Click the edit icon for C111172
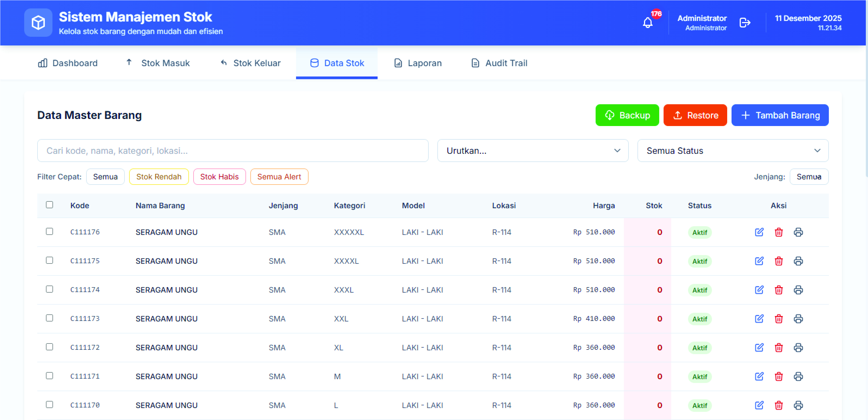Image resolution: width=868 pixels, height=420 pixels. click(759, 348)
